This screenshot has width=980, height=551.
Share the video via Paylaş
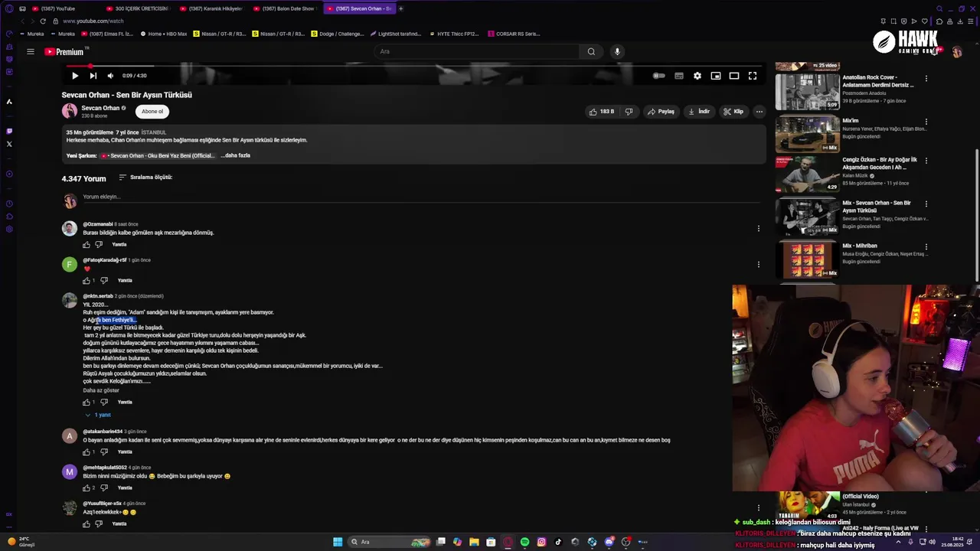(x=660, y=111)
